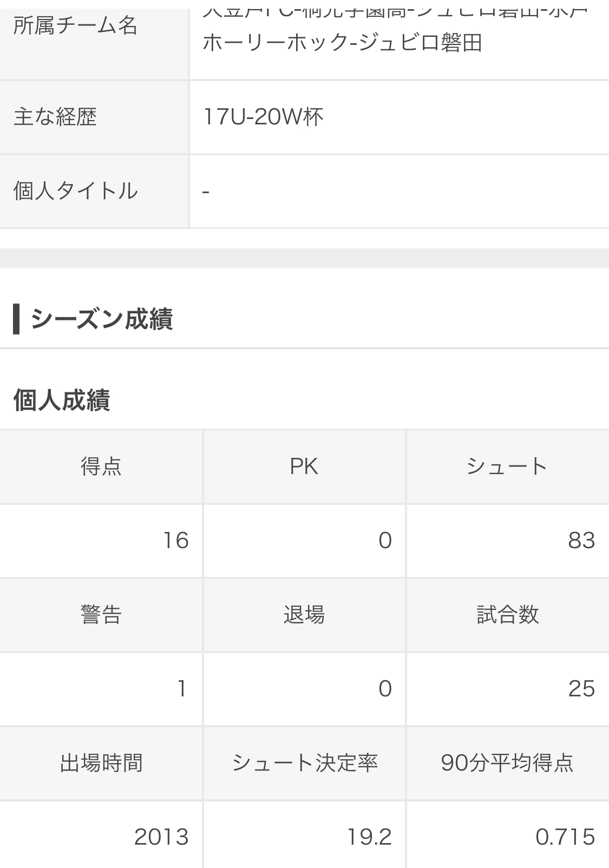609x868 pixels.
Task: Select the ホーリーホック-ジュビロ磐田 team history text
Action: (342, 42)
